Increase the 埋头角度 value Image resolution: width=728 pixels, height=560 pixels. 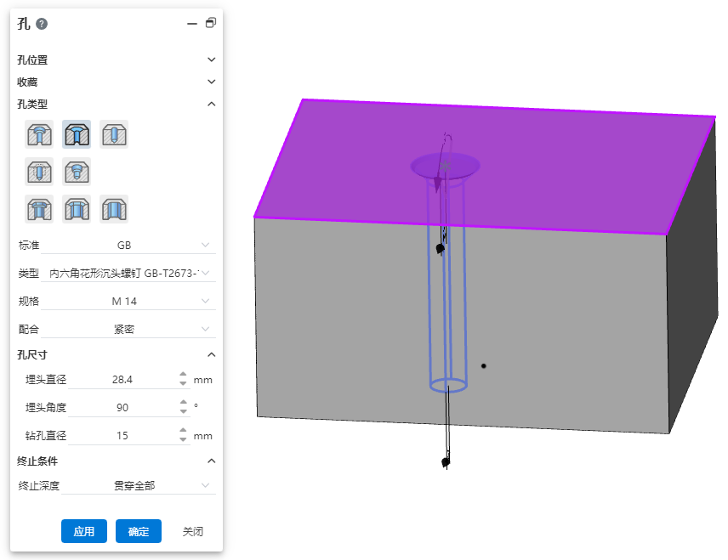click(x=183, y=402)
